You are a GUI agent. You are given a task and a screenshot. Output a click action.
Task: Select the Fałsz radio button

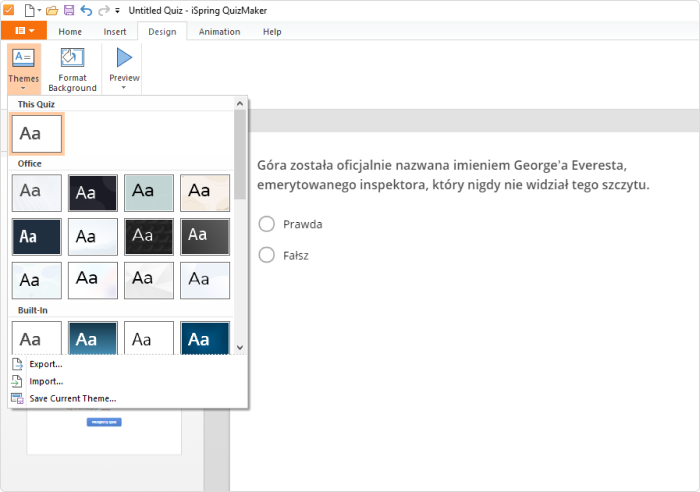pyautogui.click(x=267, y=255)
